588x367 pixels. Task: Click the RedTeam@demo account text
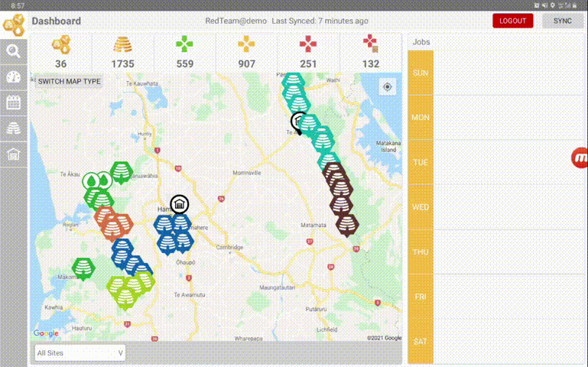236,21
